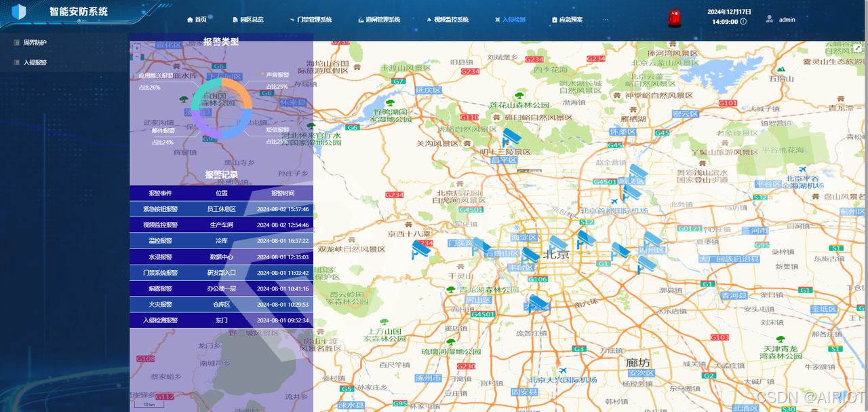Select the camera marker at 大兴区
Screen dimensions: 868x412
(x=538, y=303)
